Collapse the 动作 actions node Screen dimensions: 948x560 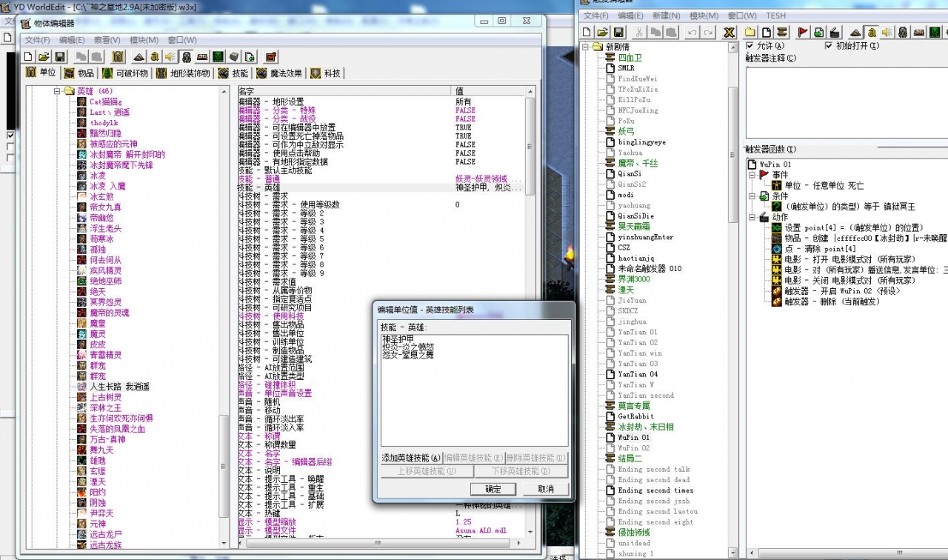pyautogui.click(x=752, y=218)
